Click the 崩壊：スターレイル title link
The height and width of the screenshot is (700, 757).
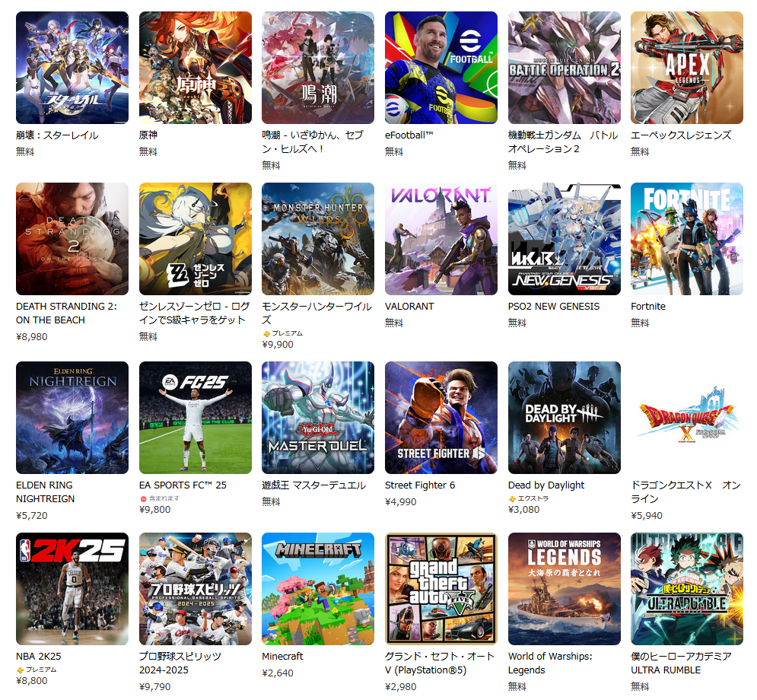point(57,135)
